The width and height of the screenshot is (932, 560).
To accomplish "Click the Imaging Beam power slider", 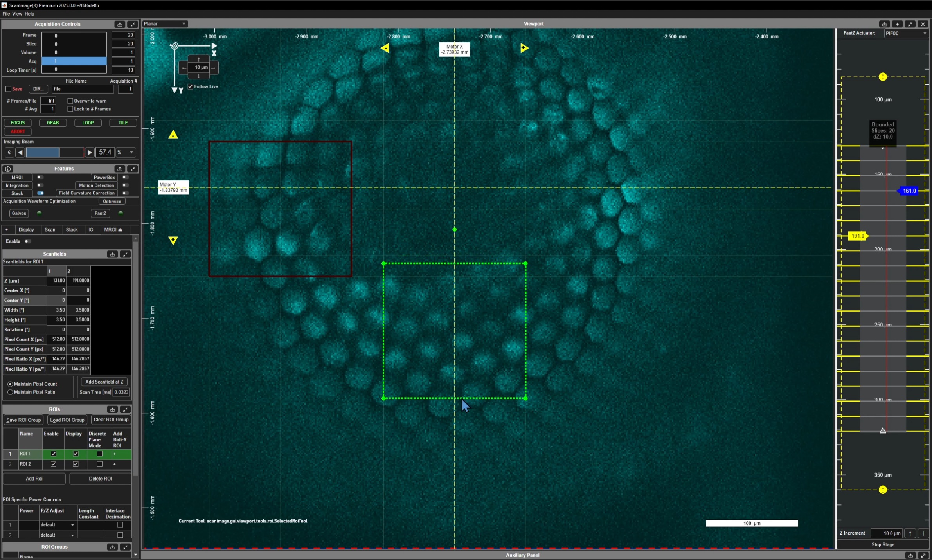I will click(55, 152).
